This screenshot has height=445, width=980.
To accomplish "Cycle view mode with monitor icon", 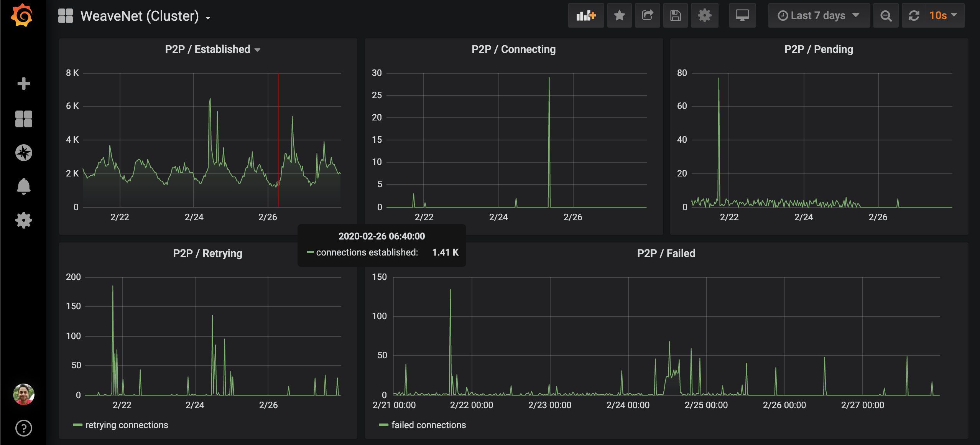I will (x=742, y=16).
